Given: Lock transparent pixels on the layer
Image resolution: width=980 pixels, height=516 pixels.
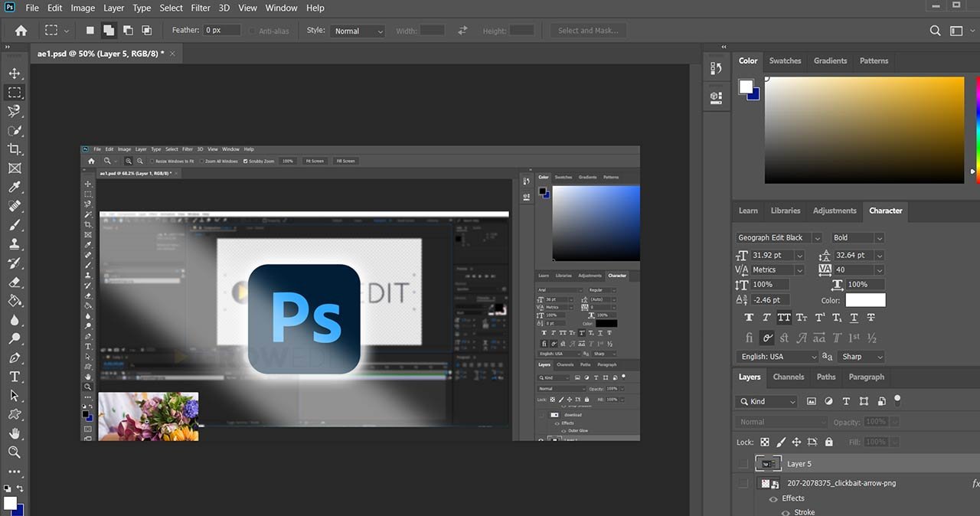Looking at the screenshot, I should 764,442.
